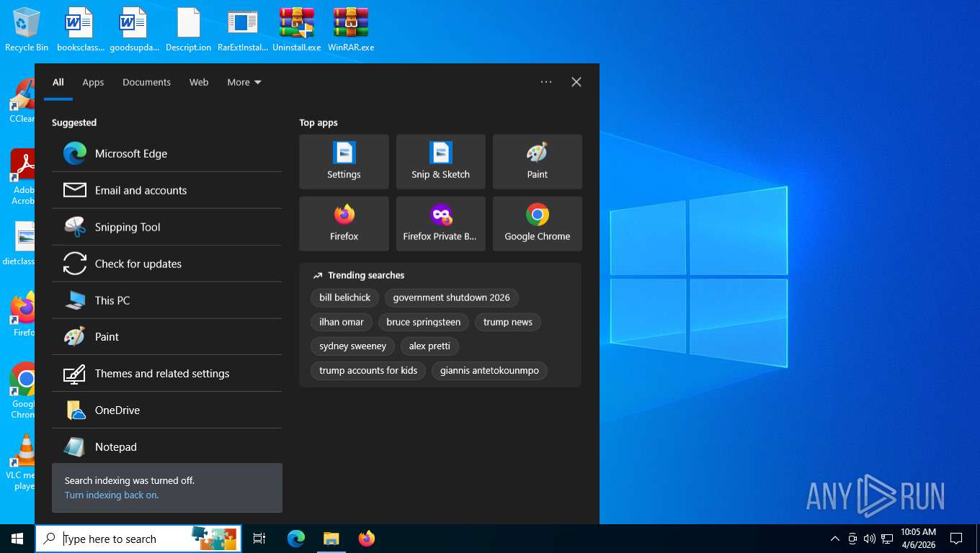Select the RarExtInstal desktop file
The image size is (980, 553).
pos(242,30)
